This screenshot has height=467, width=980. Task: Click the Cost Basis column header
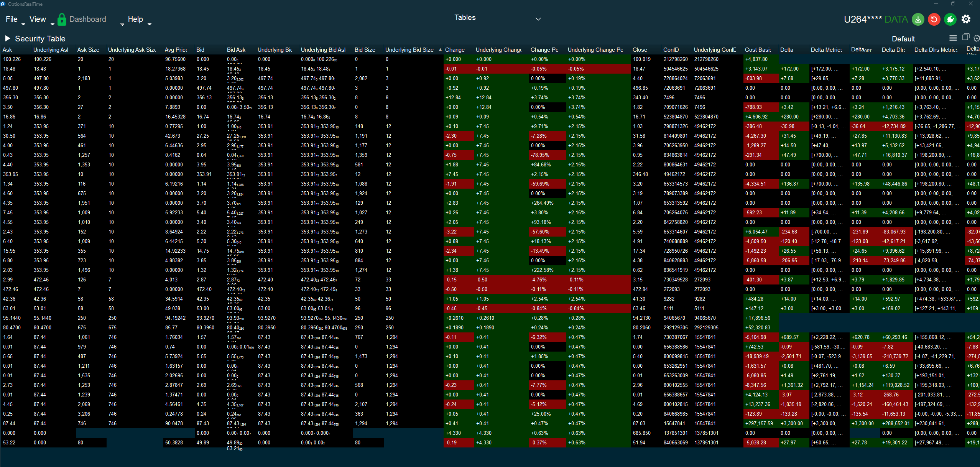pos(758,50)
